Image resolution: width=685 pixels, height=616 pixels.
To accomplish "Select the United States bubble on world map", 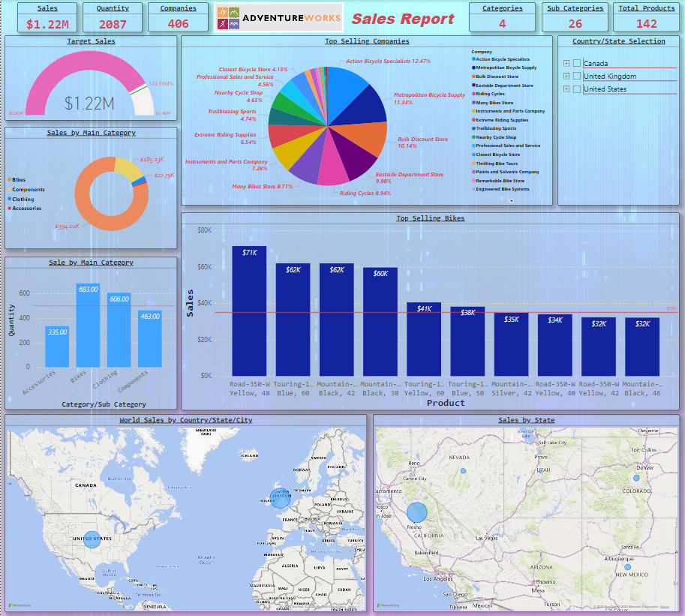I will click(x=92, y=538).
